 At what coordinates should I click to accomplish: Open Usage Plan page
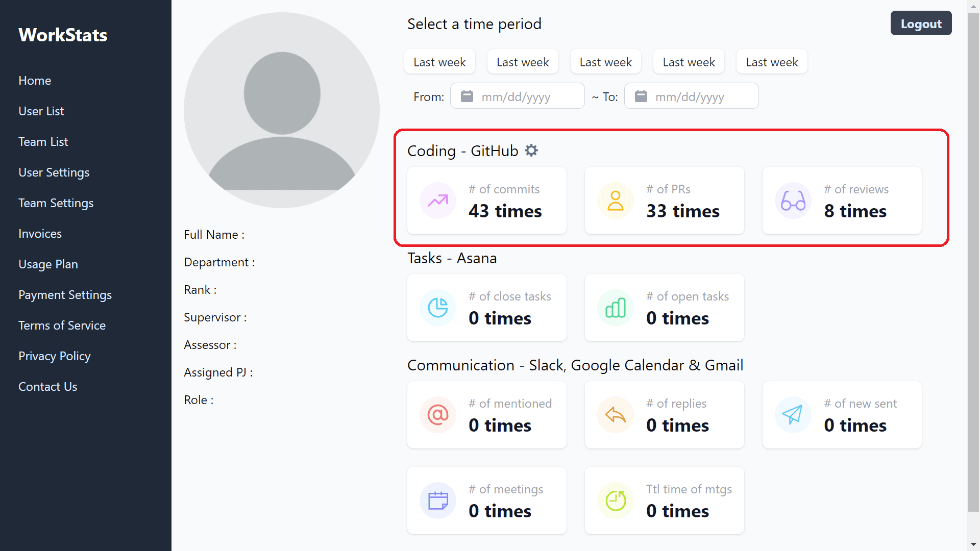(48, 264)
